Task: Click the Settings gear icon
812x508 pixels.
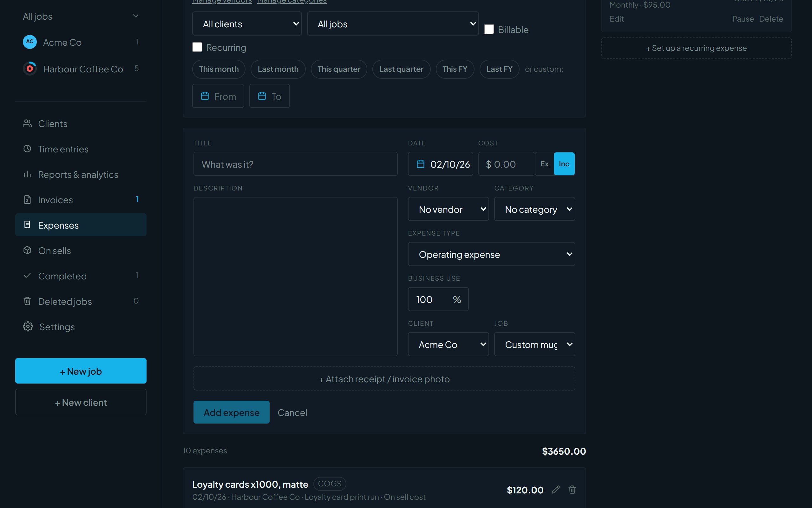Action: (x=28, y=327)
